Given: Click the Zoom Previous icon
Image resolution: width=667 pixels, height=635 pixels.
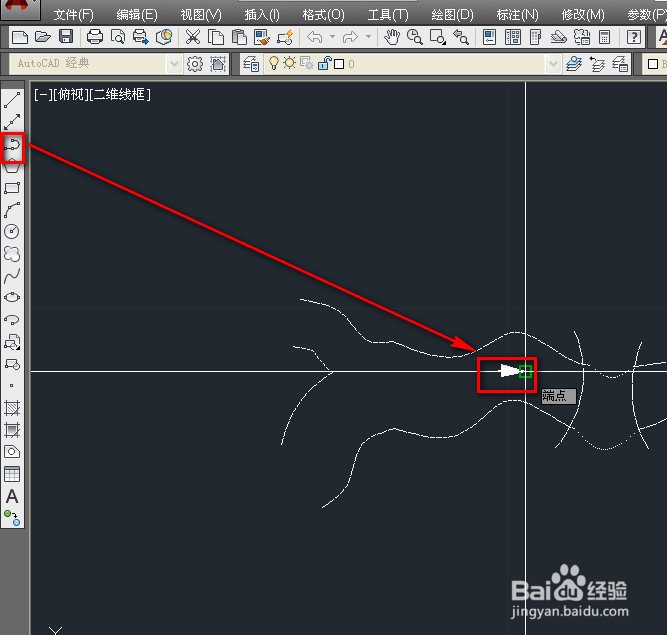Looking at the screenshot, I should click(x=461, y=37).
